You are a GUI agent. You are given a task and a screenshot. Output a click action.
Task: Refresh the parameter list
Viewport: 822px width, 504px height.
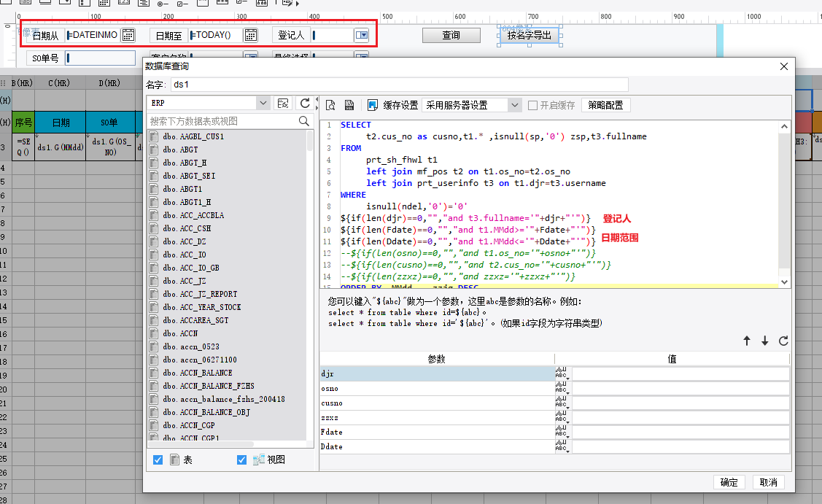point(783,341)
